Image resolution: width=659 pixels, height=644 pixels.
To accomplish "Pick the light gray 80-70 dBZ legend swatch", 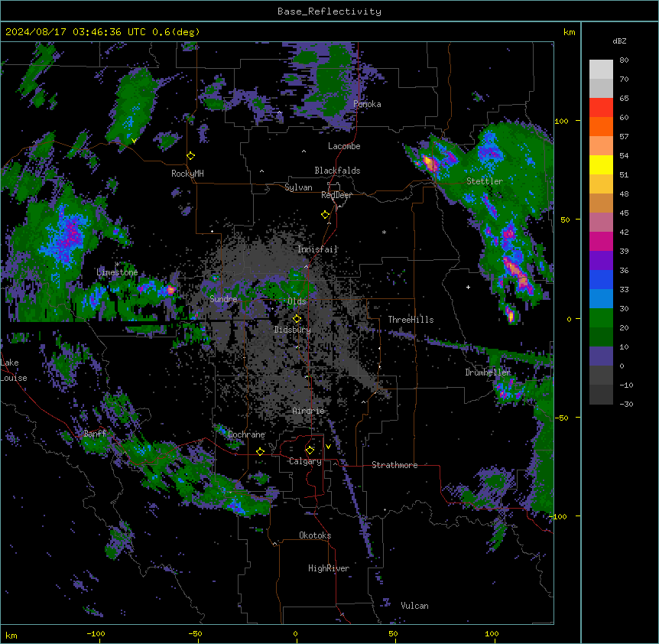I will (601, 70).
